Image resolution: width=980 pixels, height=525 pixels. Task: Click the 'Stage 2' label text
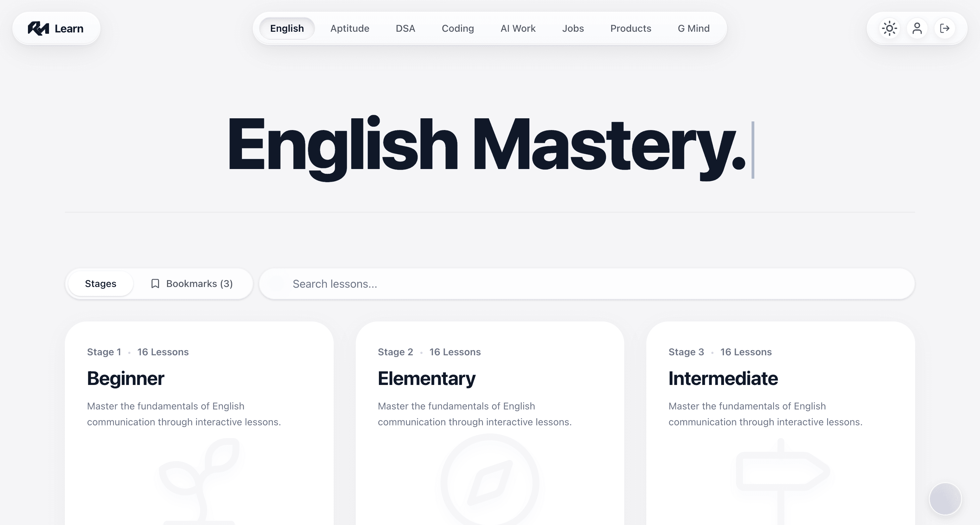[x=395, y=352]
